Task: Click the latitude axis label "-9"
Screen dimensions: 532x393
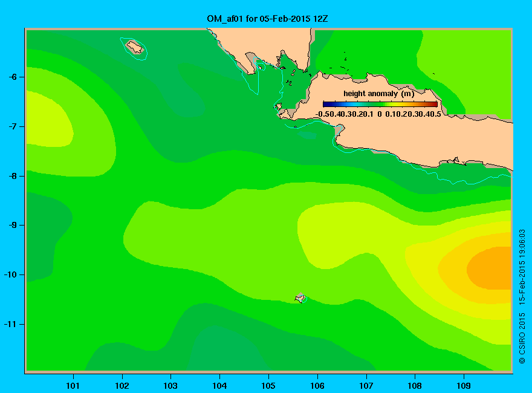Action: 13,225
